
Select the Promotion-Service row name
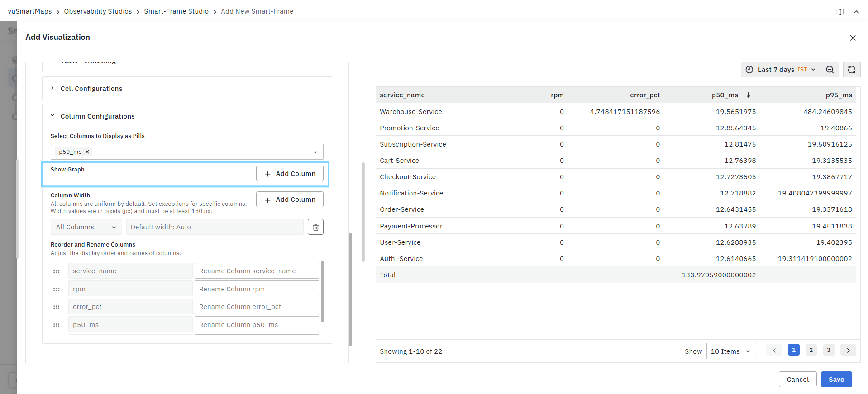pos(410,128)
